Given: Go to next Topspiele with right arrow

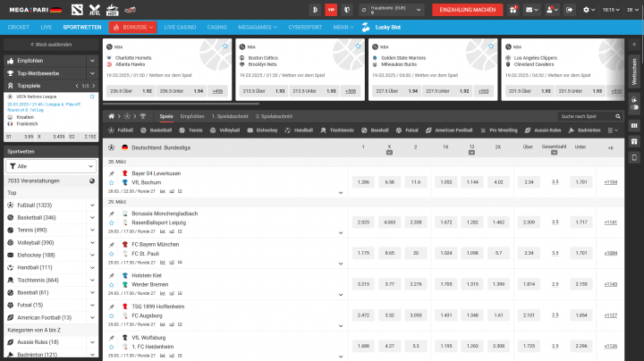Looking at the screenshot, I should point(94,86).
